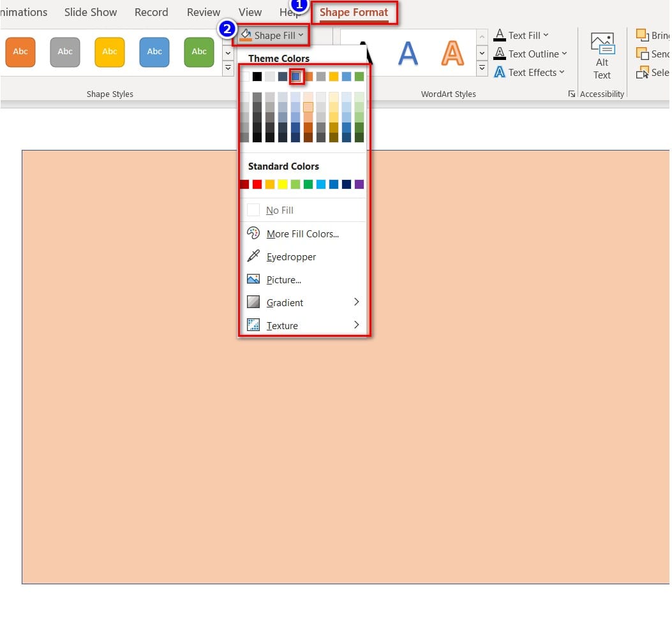The height and width of the screenshot is (620, 672).
Task: Expand the Text Effects dropdown
Action: pyautogui.click(x=562, y=73)
